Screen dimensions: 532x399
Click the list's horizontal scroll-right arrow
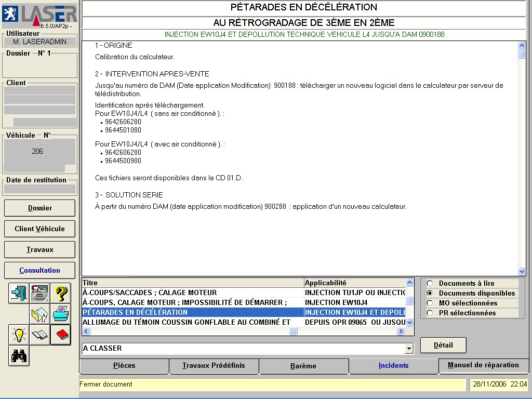tap(401, 331)
